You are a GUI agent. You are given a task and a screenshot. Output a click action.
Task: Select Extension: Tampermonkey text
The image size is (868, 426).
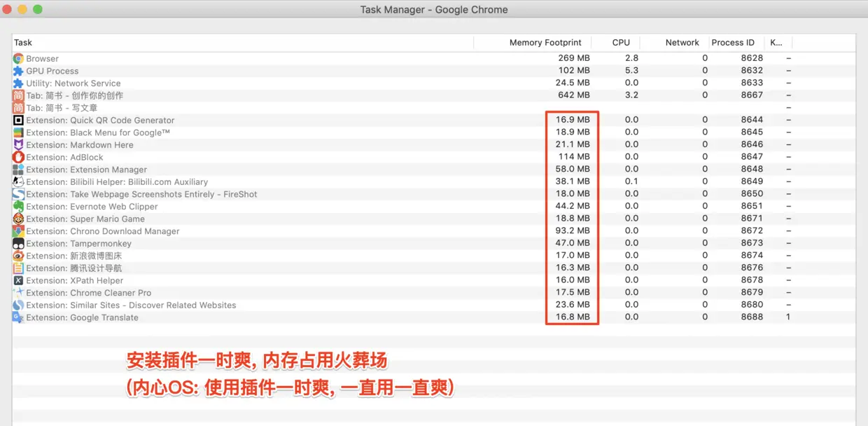click(x=79, y=244)
